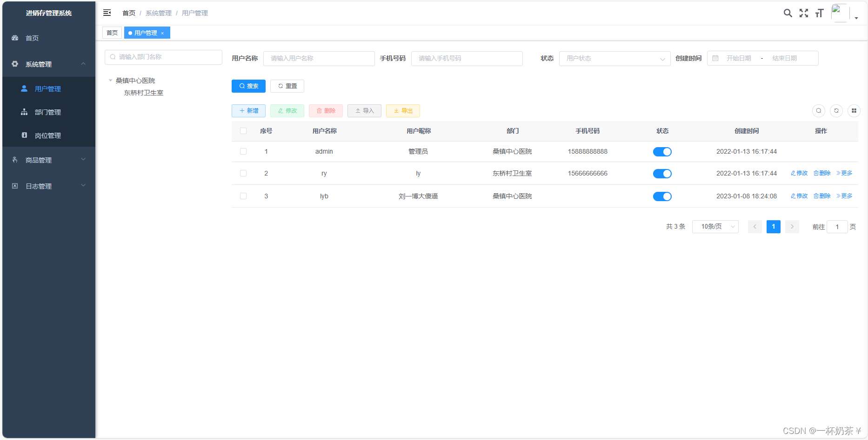This screenshot has height=440, width=868.
Task: Click the gear icon beside 系统管理
Action: [15, 64]
